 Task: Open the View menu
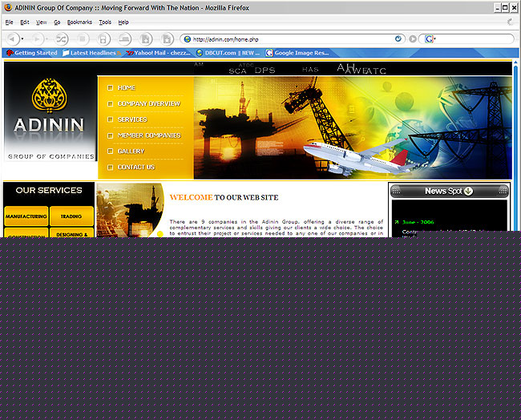(x=41, y=22)
